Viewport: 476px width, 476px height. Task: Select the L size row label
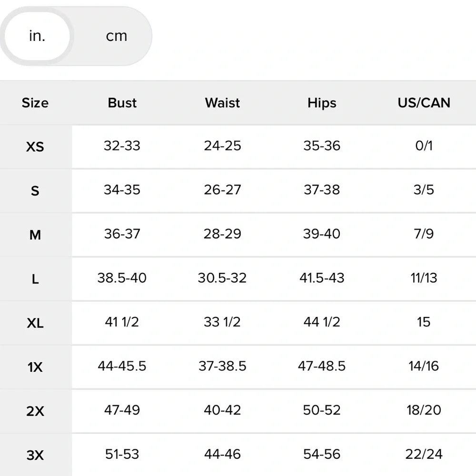click(35, 279)
